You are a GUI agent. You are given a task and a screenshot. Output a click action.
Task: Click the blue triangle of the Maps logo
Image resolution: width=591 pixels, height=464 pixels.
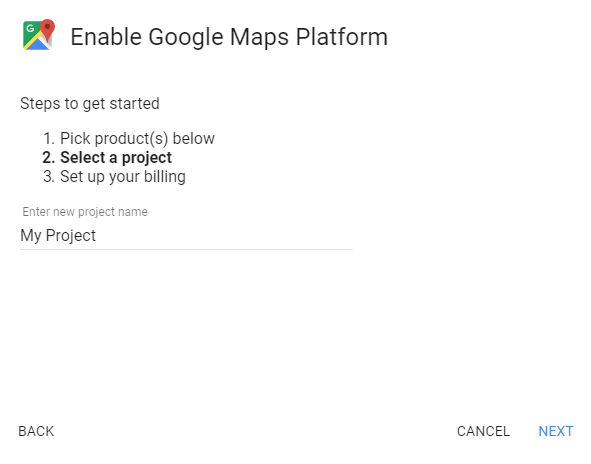tap(38, 45)
